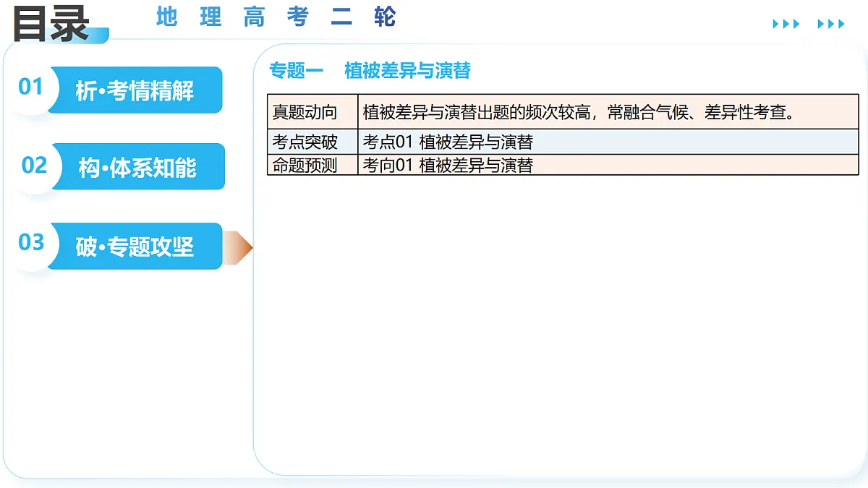Click the first triple-arrow icon at top right
The width and height of the screenshot is (868, 488).
(786, 24)
